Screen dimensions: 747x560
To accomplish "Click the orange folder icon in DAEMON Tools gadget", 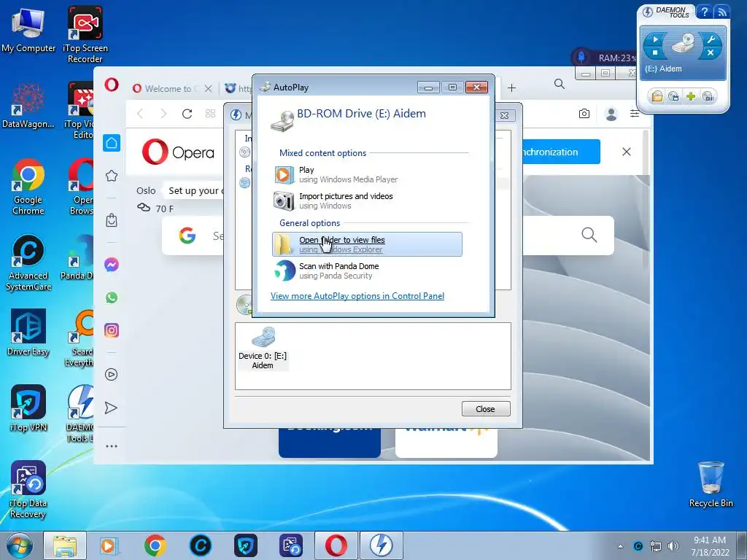I will pos(657,97).
